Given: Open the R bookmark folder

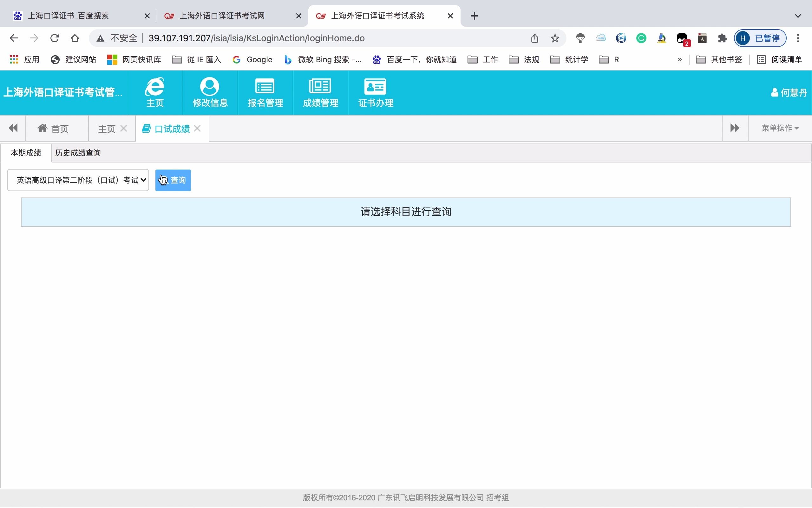Looking at the screenshot, I should point(609,59).
